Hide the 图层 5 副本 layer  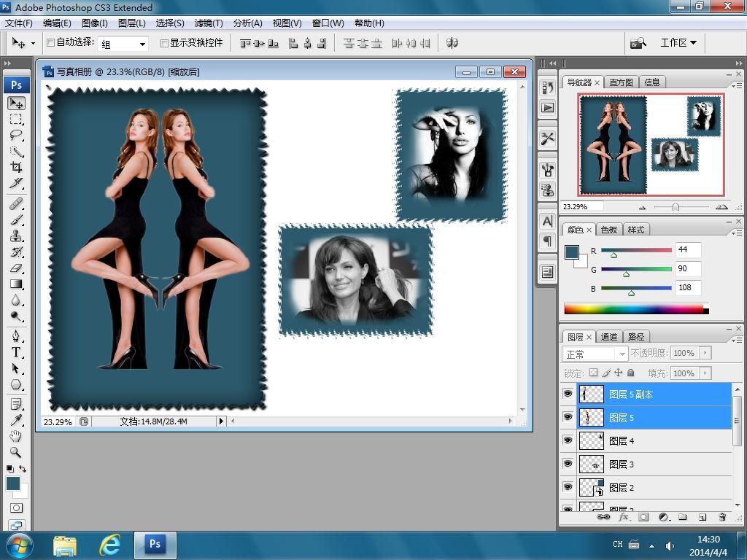[568, 394]
